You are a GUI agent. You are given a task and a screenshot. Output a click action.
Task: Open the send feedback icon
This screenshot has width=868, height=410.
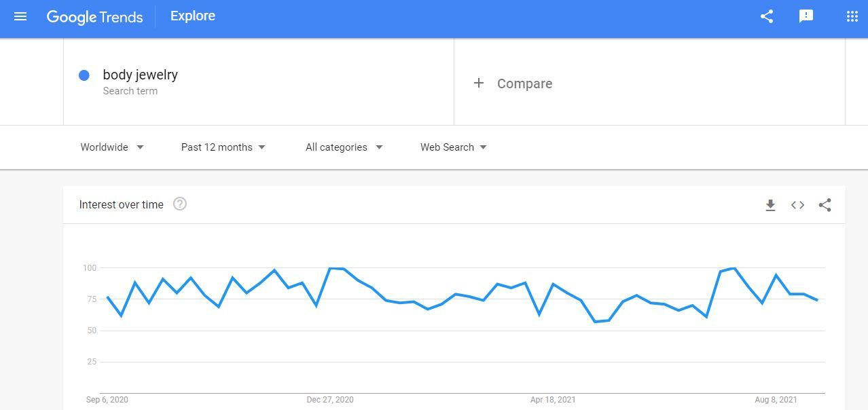click(806, 16)
